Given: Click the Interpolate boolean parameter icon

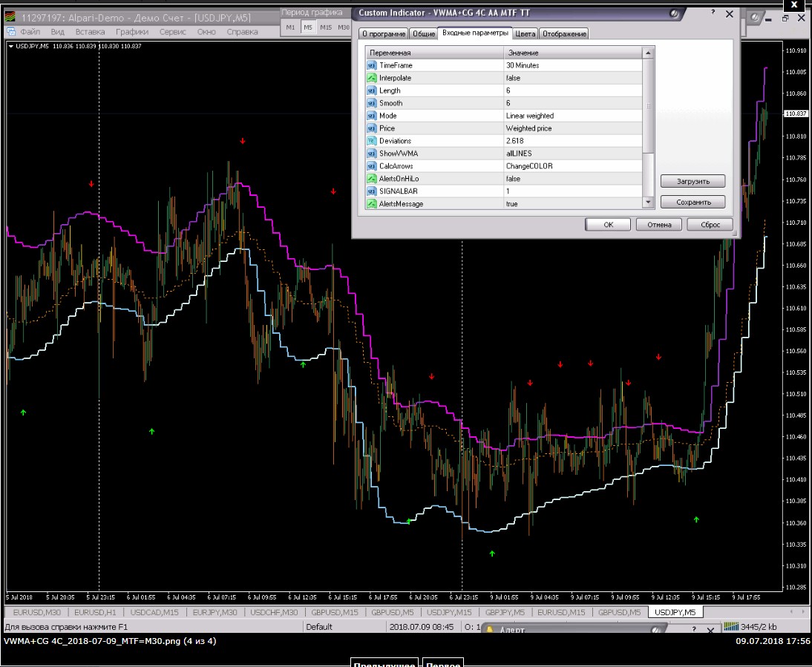Looking at the screenshot, I should (372, 78).
